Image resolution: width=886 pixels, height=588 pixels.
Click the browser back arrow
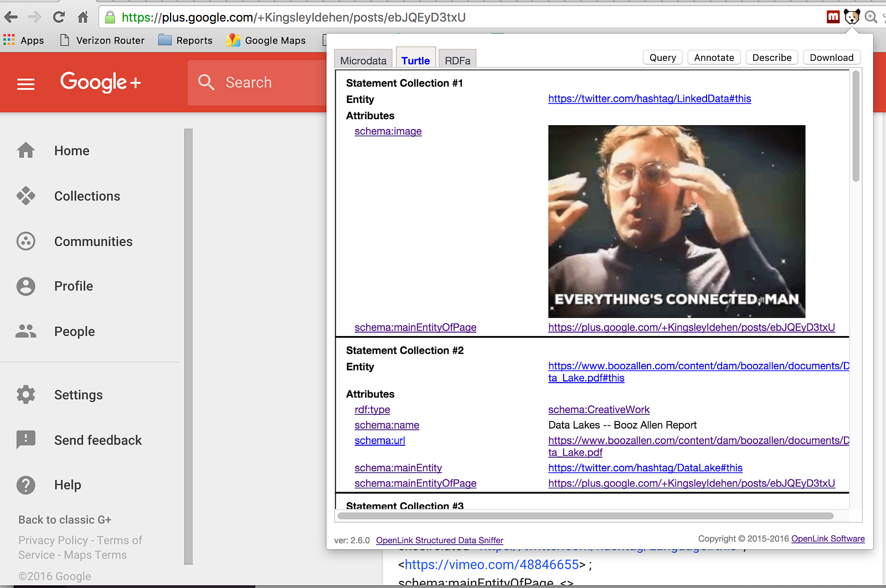[x=11, y=17]
